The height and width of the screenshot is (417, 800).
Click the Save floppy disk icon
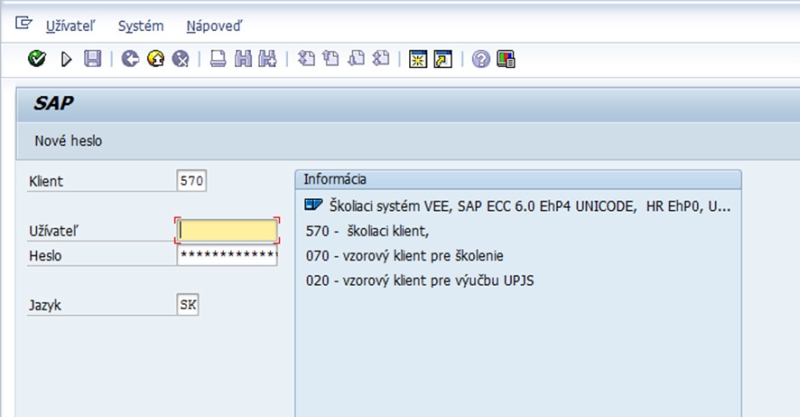tap(92, 59)
